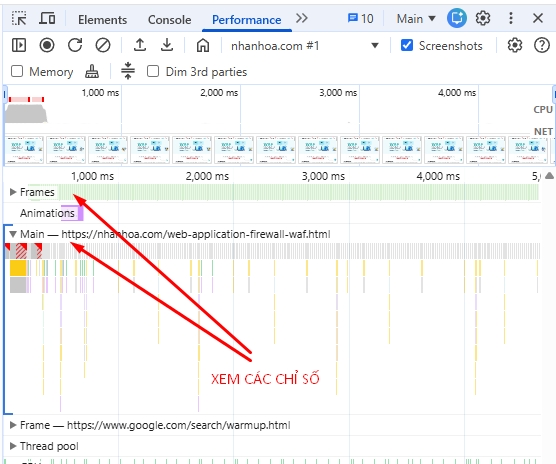Toggle the sidebar panel icon
Screen dimensions: 556x464
click(19, 45)
